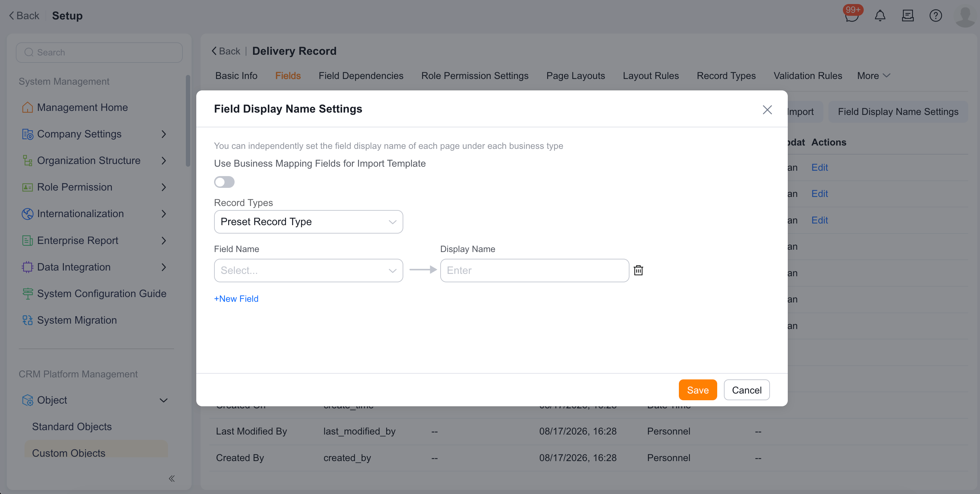Click the Enterprise Report icon
This screenshot has height=494, width=980.
click(28, 241)
